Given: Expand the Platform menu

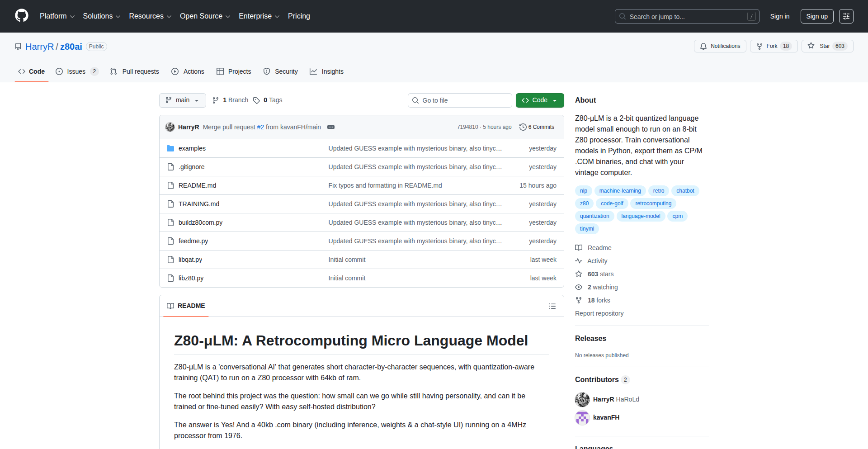Looking at the screenshot, I should [x=57, y=16].
